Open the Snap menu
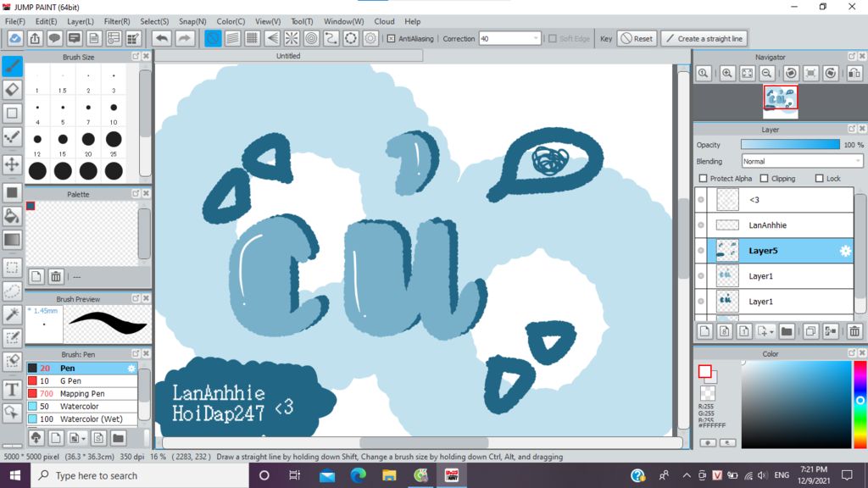The height and width of the screenshot is (488, 868). coord(192,21)
